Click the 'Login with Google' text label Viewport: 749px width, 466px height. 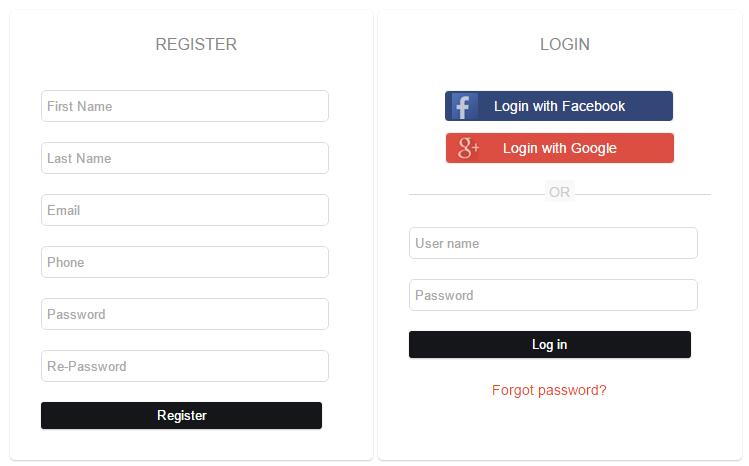tap(560, 148)
